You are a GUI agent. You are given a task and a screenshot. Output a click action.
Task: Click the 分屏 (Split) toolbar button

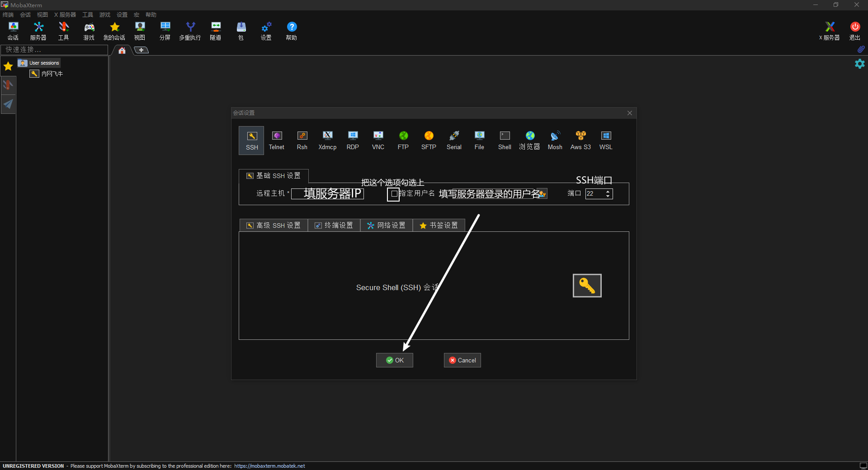[165, 31]
